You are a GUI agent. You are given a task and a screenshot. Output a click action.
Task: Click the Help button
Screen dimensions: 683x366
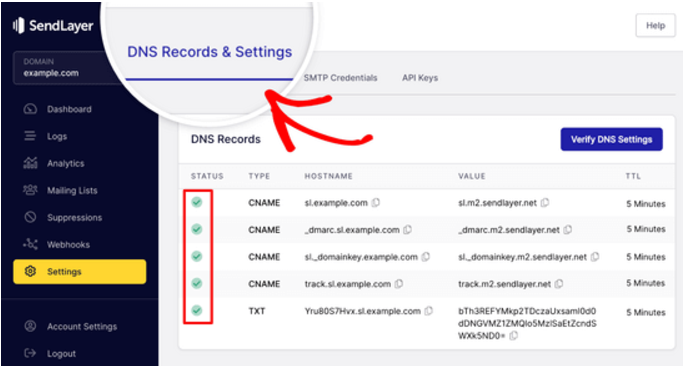coord(655,26)
